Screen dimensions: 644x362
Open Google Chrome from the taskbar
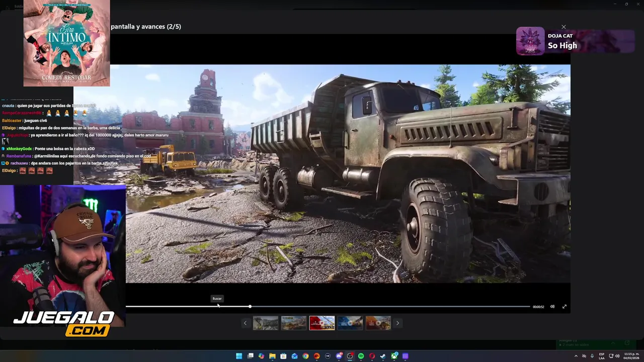pos(305,356)
